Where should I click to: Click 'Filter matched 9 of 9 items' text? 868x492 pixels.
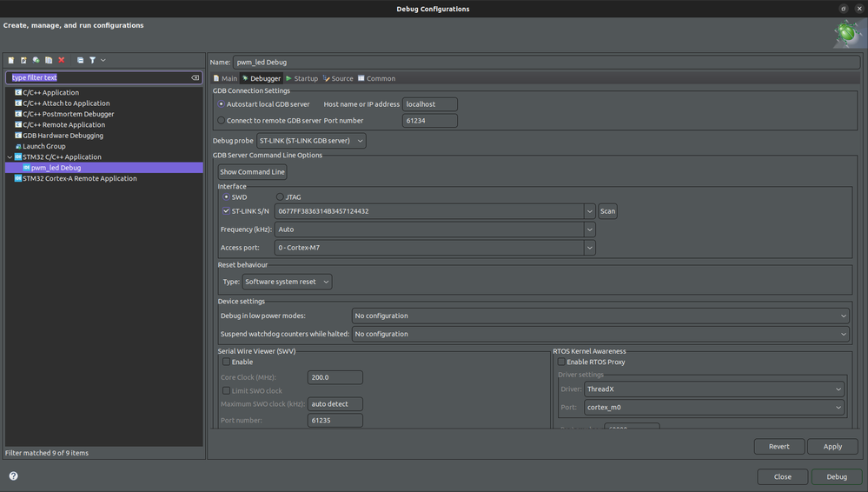click(47, 453)
